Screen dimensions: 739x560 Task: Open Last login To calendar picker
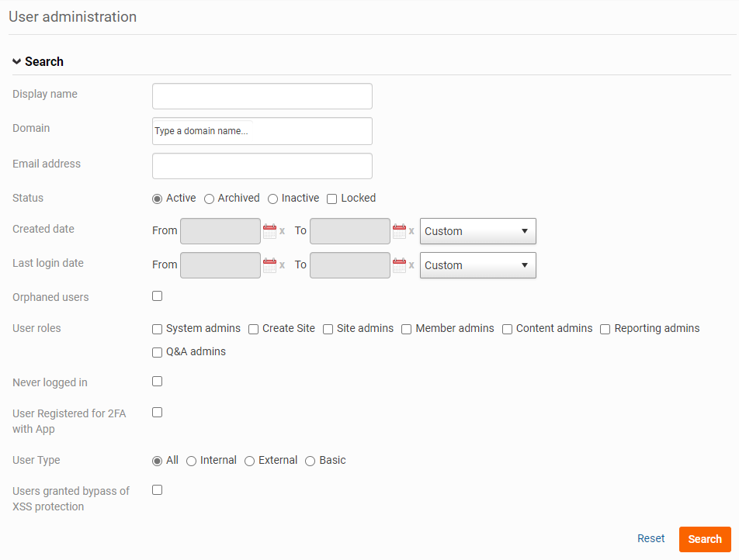pyautogui.click(x=399, y=265)
